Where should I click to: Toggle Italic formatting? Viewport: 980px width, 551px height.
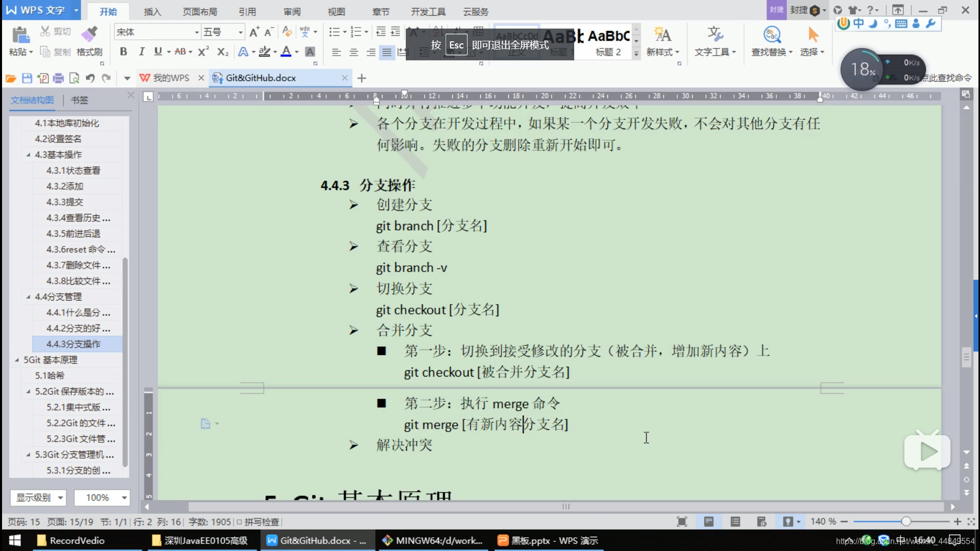(x=141, y=52)
